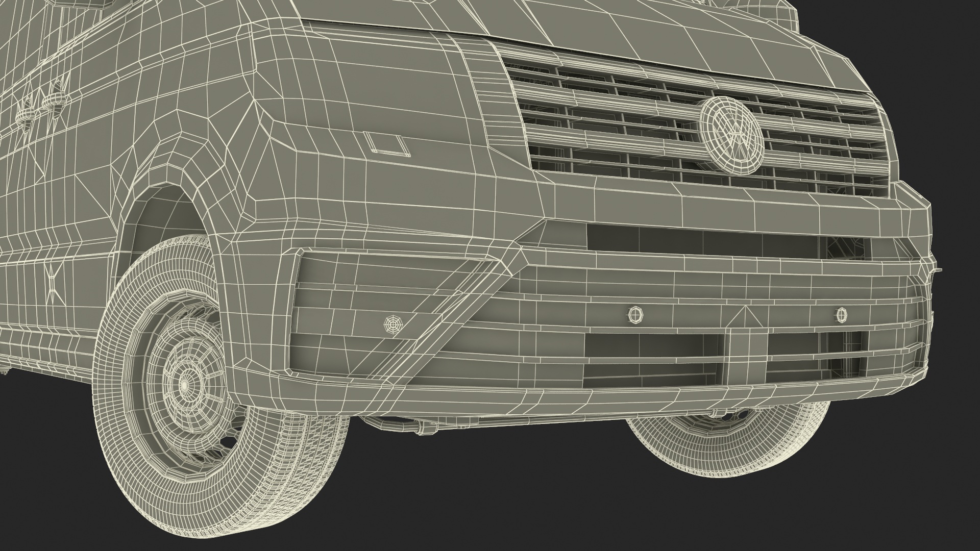Select the hood panel above the grille
The width and height of the screenshot is (980, 551).
click(x=638, y=31)
